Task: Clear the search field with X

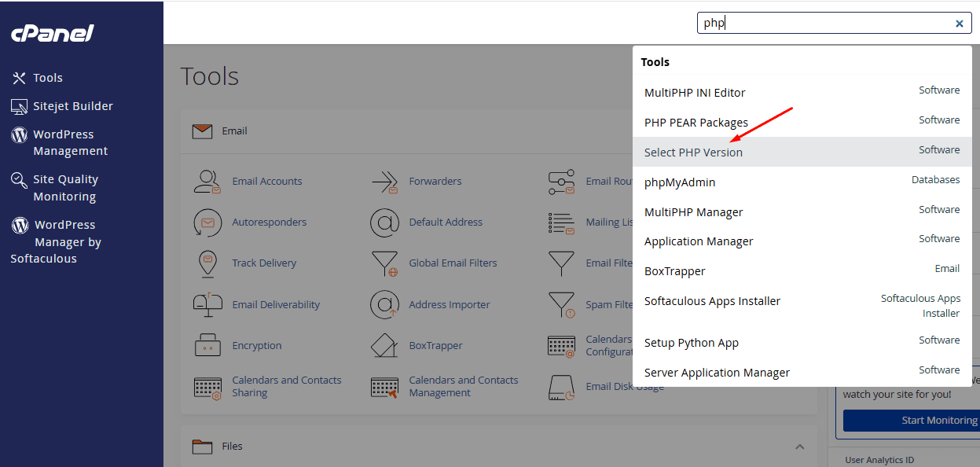Action: click(959, 24)
